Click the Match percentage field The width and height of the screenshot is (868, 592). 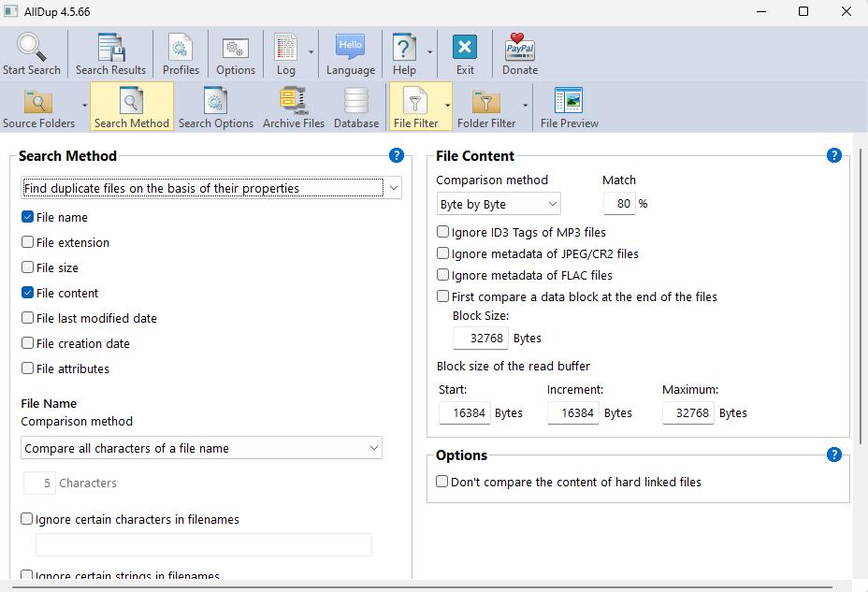click(x=619, y=204)
